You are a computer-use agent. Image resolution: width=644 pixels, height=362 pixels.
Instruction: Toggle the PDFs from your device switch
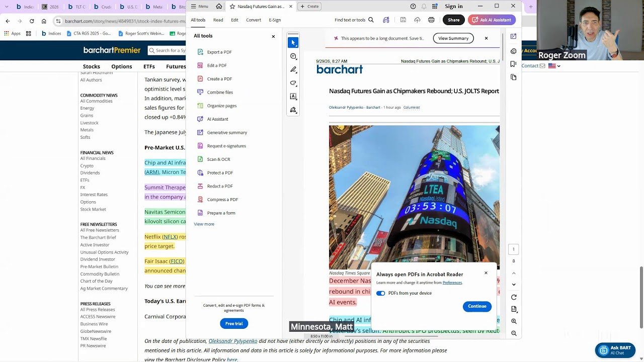pos(380,293)
